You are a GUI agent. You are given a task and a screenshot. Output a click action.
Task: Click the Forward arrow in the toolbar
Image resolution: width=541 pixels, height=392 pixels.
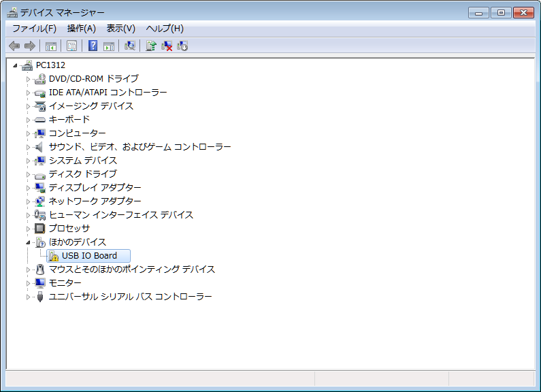[x=29, y=46]
